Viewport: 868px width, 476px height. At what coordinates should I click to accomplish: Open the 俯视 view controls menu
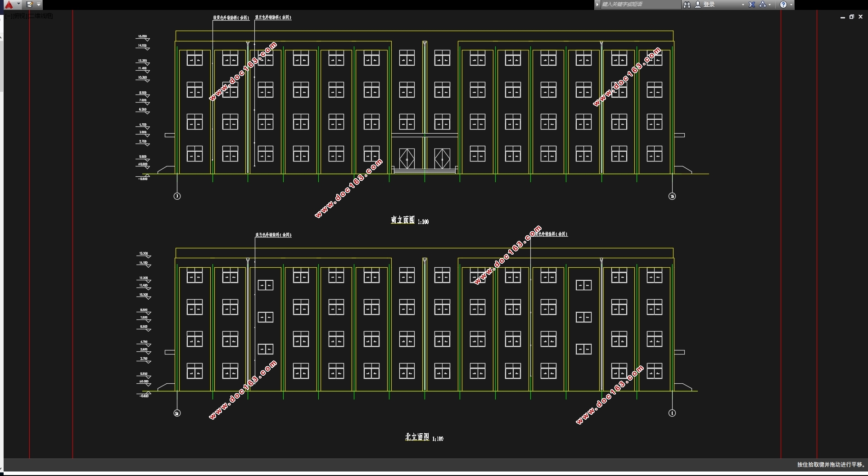pos(19,16)
